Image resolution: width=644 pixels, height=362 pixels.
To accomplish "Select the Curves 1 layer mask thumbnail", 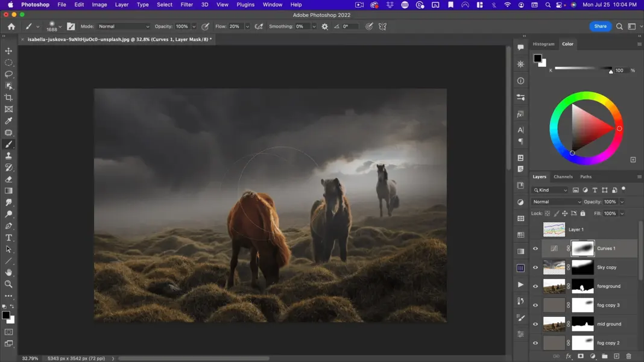I will (x=582, y=248).
